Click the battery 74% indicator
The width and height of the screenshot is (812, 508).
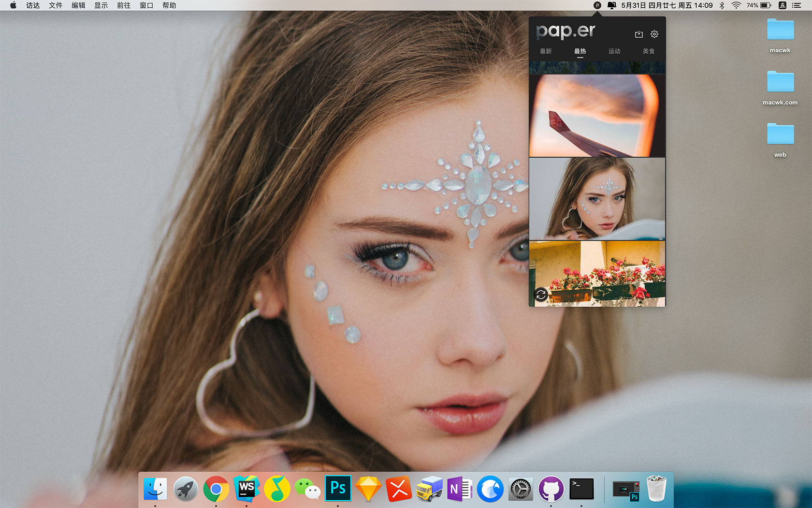point(759,5)
